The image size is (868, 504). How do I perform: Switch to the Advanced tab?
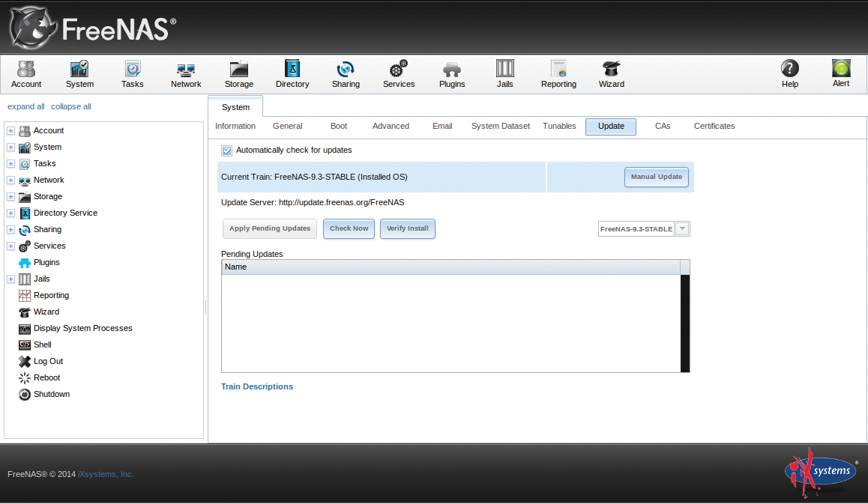391,126
